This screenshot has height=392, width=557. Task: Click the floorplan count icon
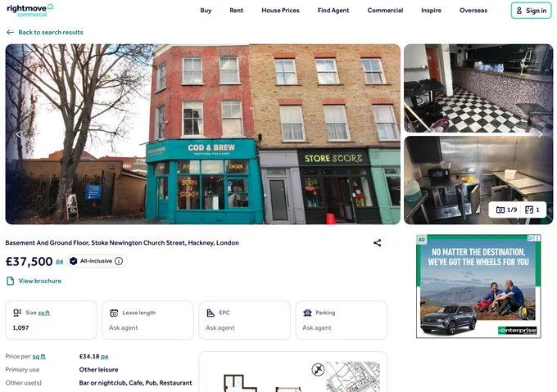tap(529, 210)
